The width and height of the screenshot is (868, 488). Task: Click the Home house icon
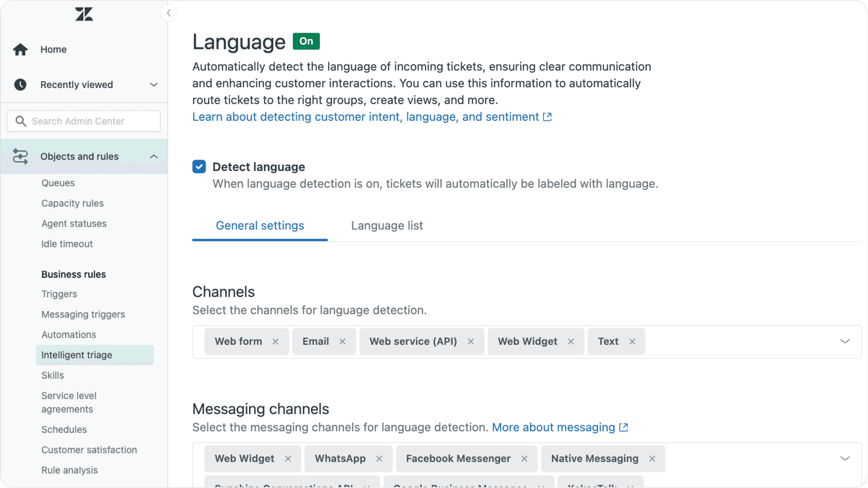(21, 50)
